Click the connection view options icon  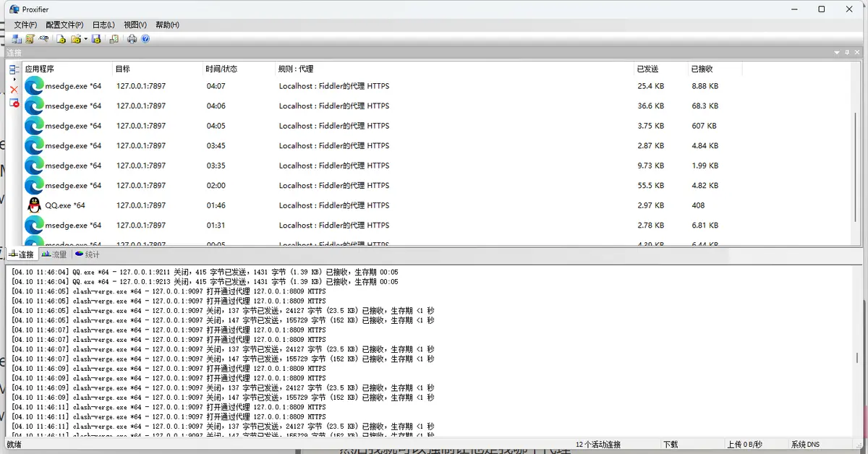click(x=14, y=69)
